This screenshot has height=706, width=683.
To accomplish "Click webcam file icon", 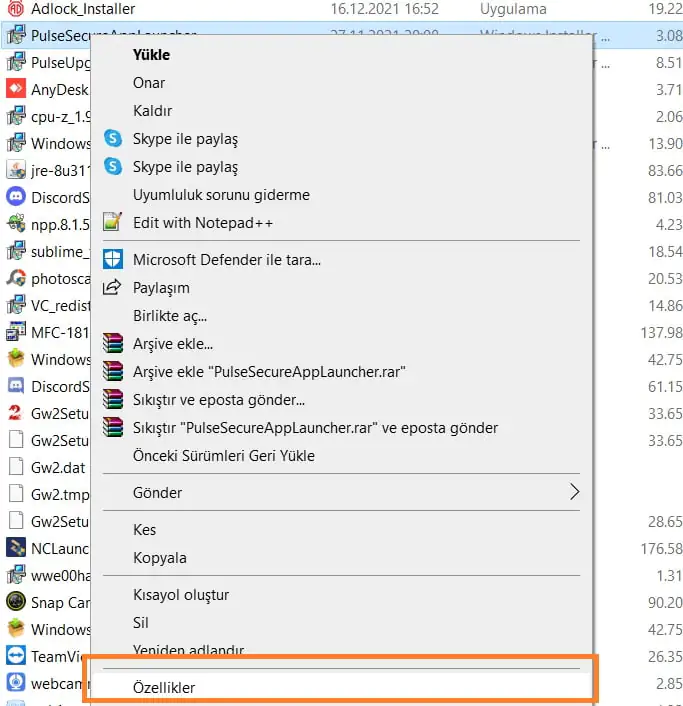I will [16, 683].
